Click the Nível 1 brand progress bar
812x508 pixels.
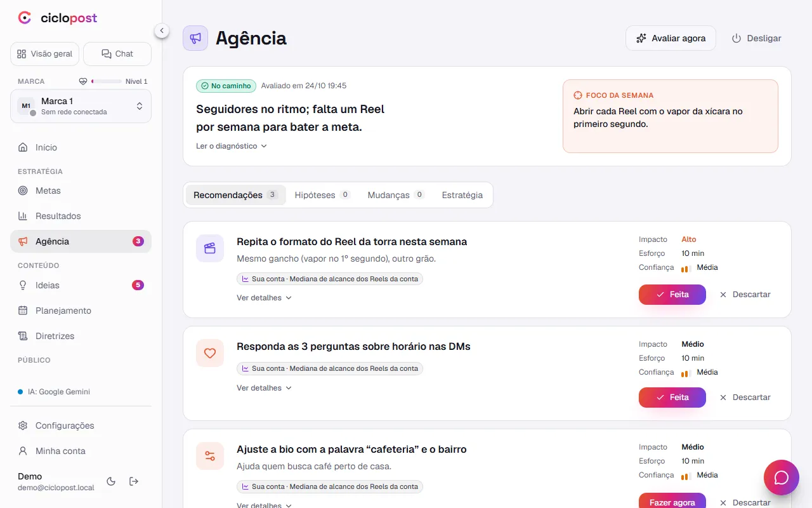coord(107,81)
